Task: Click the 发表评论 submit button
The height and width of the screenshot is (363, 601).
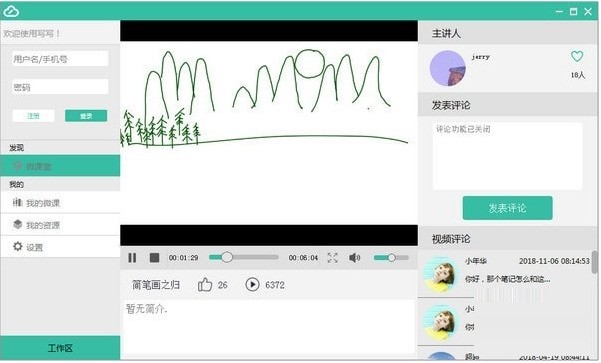Action: 507,208
